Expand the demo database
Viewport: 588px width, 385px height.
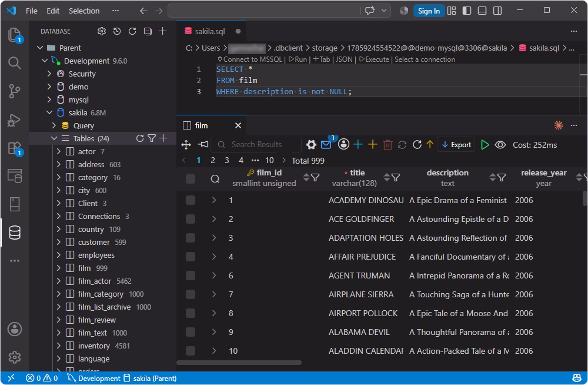(49, 87)
